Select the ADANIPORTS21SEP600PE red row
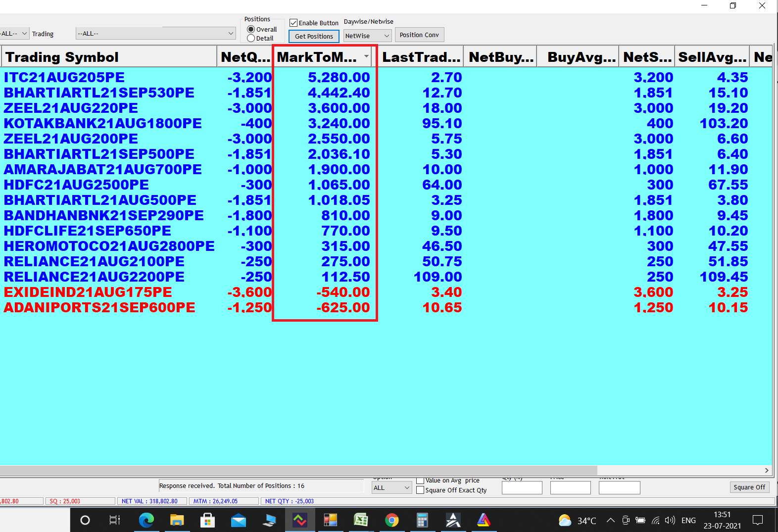Screen dimensions: 778x532 click(x=386, y=307)
